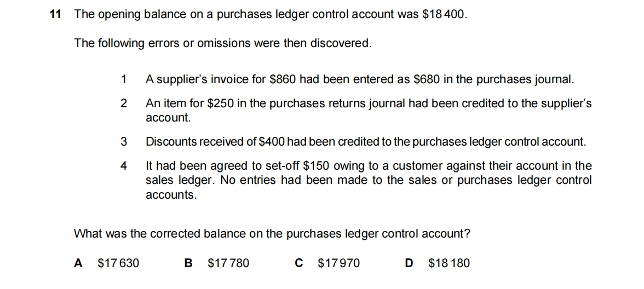Click list item number 2

click(x=124, y=103)
